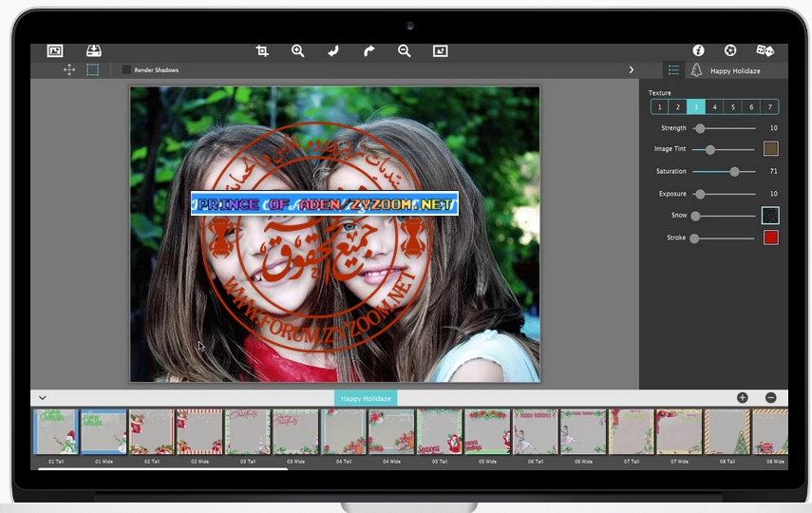Open the Snow texture swatch

770,215
